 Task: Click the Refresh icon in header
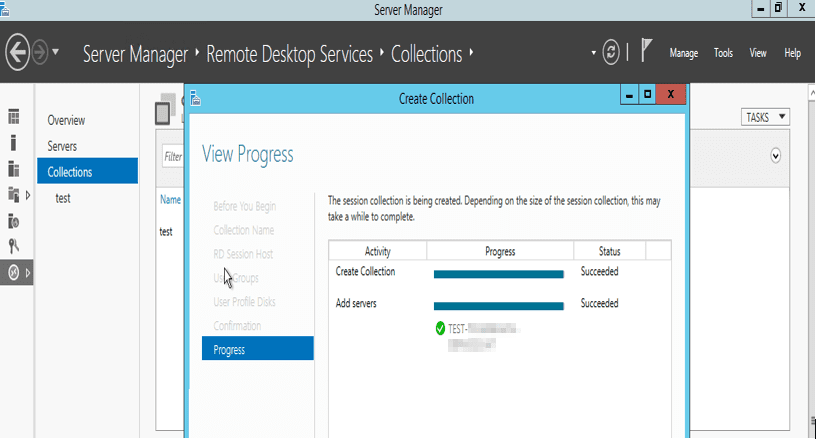[x=612, y=52]
